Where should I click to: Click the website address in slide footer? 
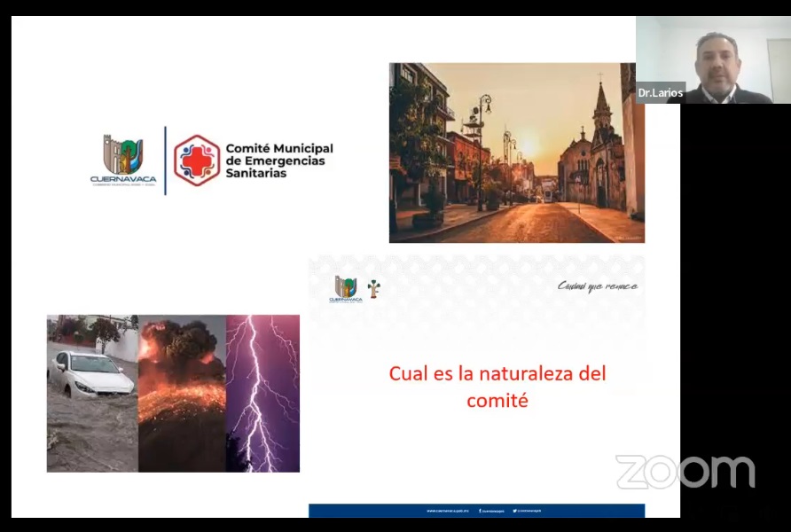pyautogui.click(x=446, y=511)
